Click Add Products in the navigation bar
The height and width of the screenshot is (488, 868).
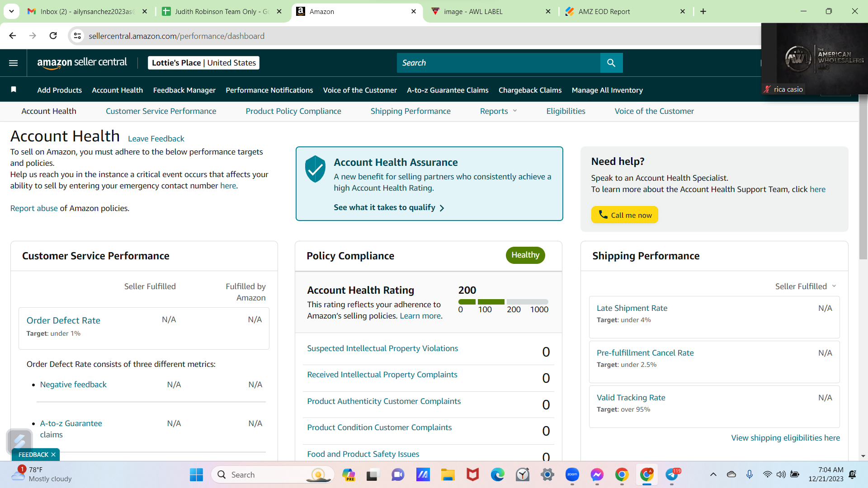59,90
